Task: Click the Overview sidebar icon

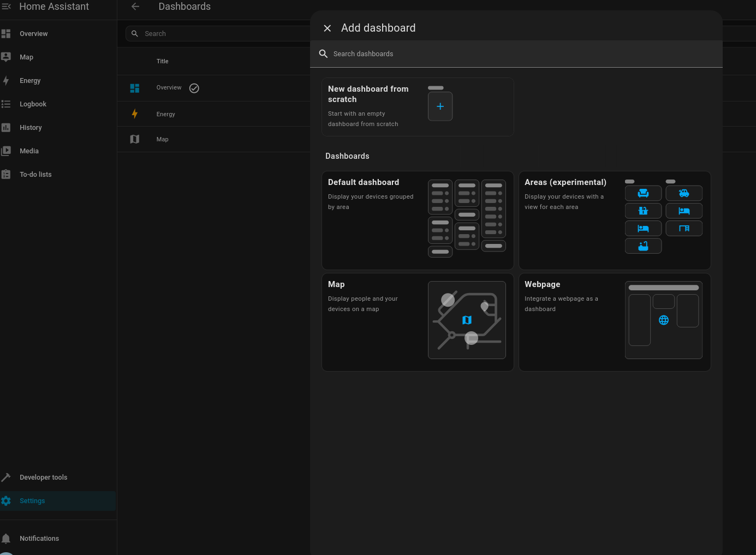Action: [6, 34]
